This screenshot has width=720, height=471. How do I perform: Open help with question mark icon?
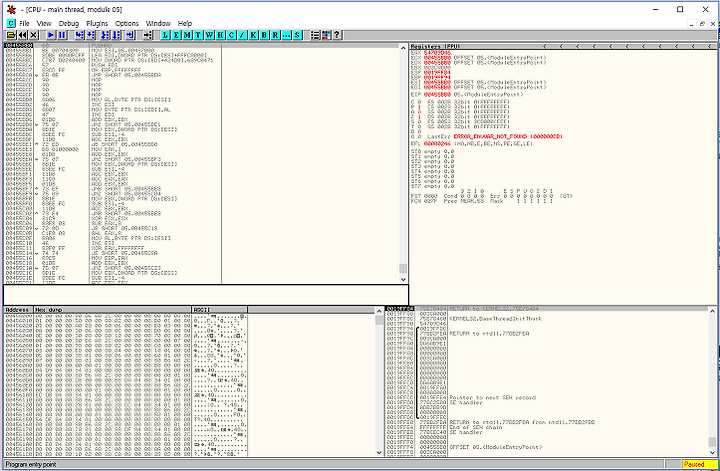coord(337,35)
